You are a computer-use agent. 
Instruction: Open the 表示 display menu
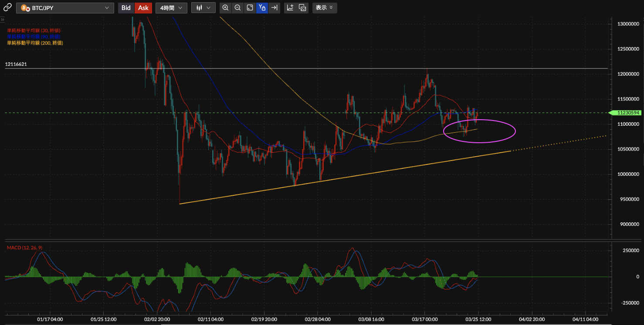324,8
